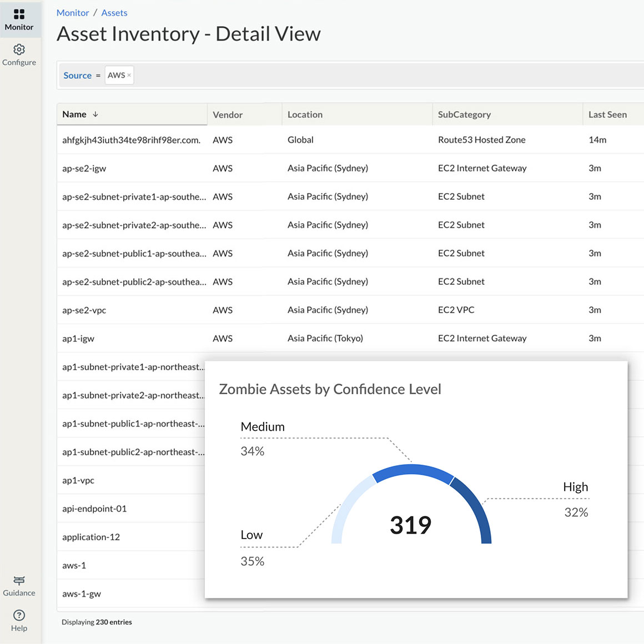Click the Asset Inventory - Detail View heading

click(189, 34)
